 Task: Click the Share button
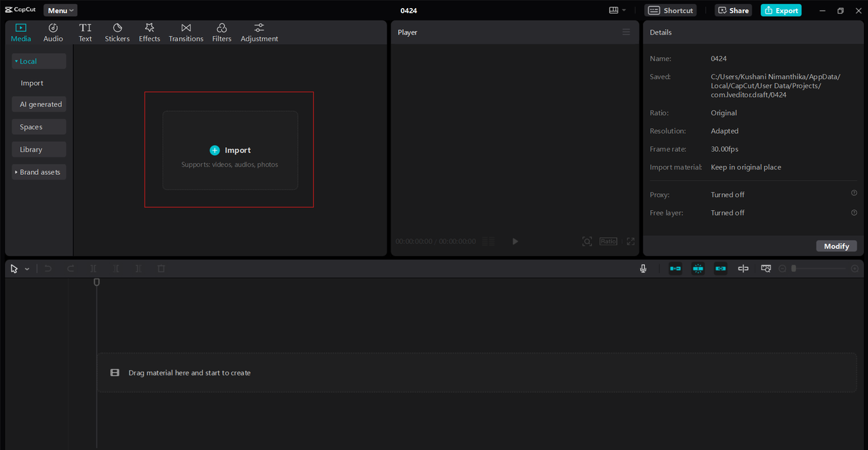pyautogui.click(x=733, y=10)
